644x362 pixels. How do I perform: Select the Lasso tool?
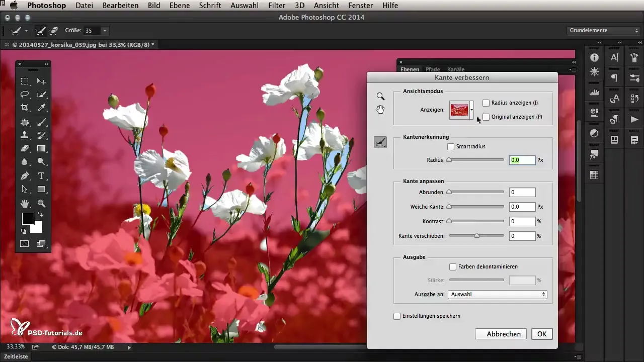tap(25, 95)
